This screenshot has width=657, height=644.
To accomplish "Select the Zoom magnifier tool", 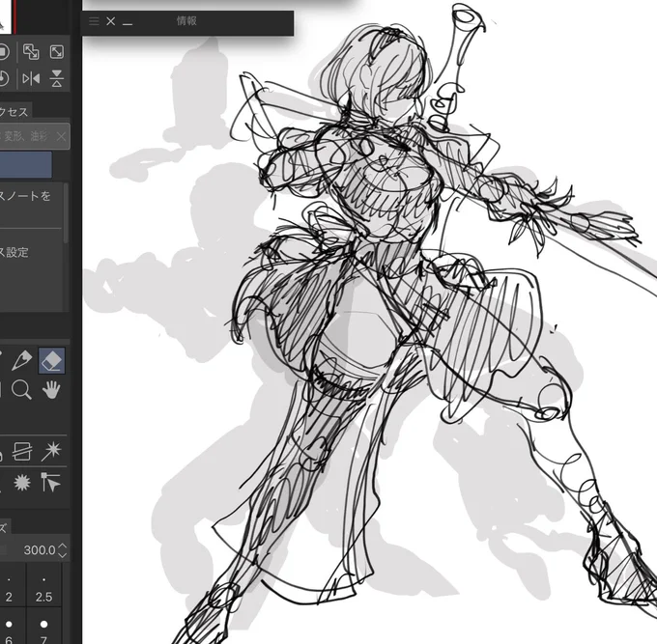I will [x=21, y=390].
